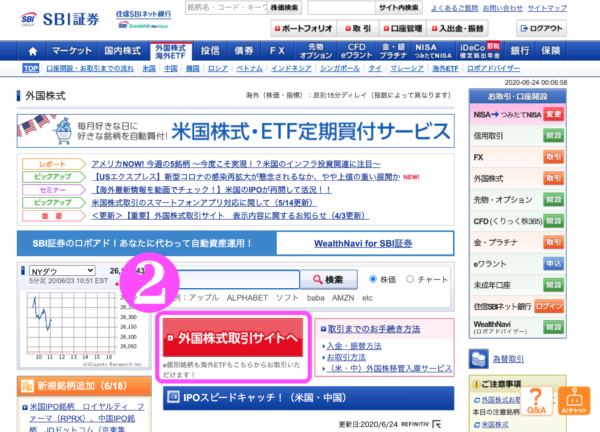Click the 為替取引 coin icon
This screenshot has width=600, height=432.
coord(478,359)
